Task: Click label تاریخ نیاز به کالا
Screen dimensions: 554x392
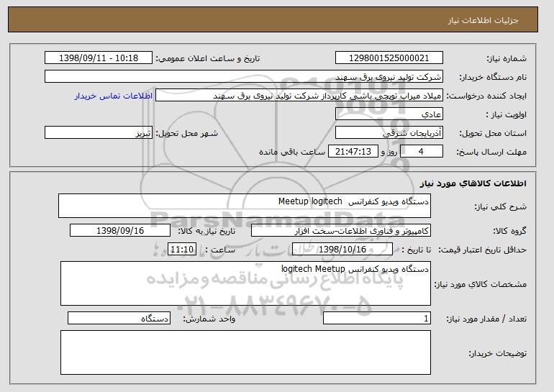Action: pyautogui.click(x=206, y=231)
